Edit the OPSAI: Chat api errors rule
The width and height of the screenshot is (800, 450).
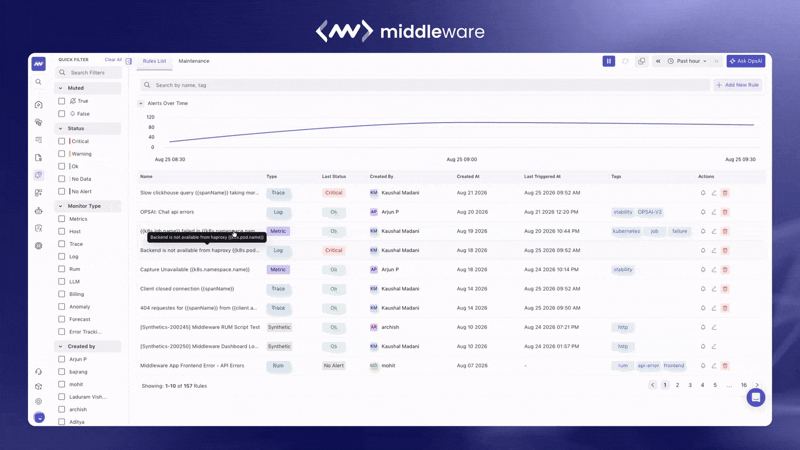click(x=714, y=212)
